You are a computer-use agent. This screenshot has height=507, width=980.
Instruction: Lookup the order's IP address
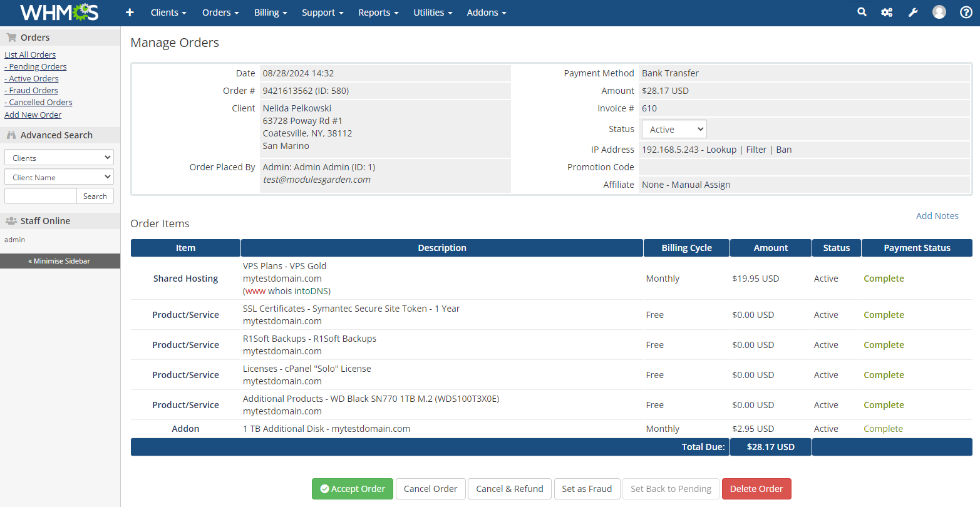(721, 149)
